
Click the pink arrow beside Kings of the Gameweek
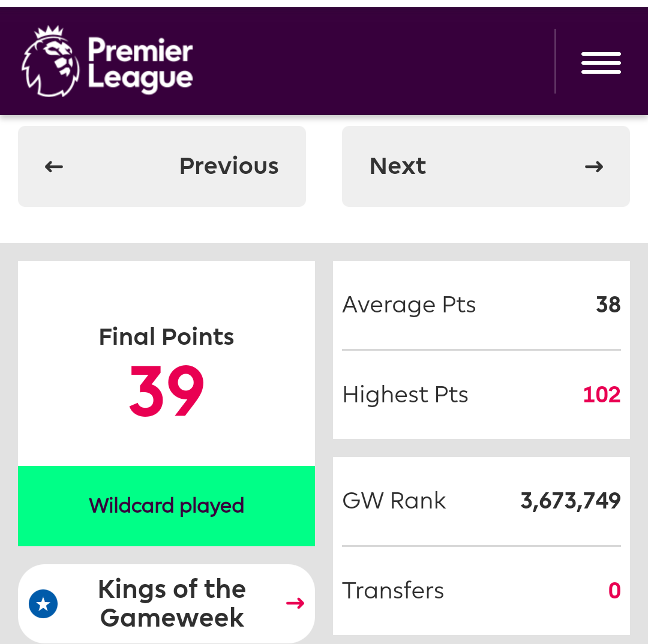click(x=295, y=603)
